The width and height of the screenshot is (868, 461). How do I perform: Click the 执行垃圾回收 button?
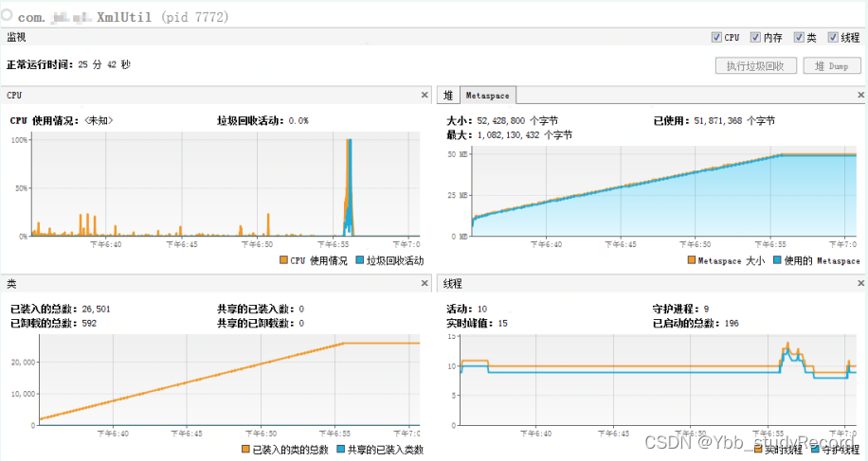(755, 65)
